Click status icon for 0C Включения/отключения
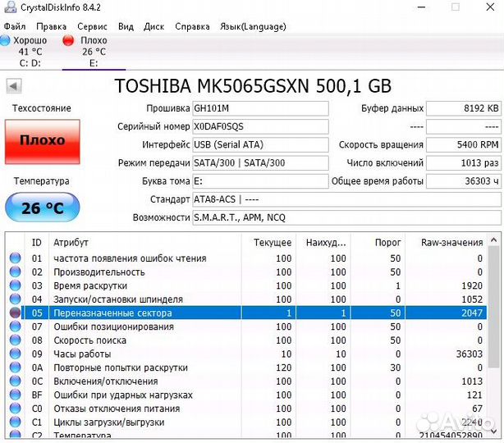Screen dimensions: 504x443 [15, 381]
